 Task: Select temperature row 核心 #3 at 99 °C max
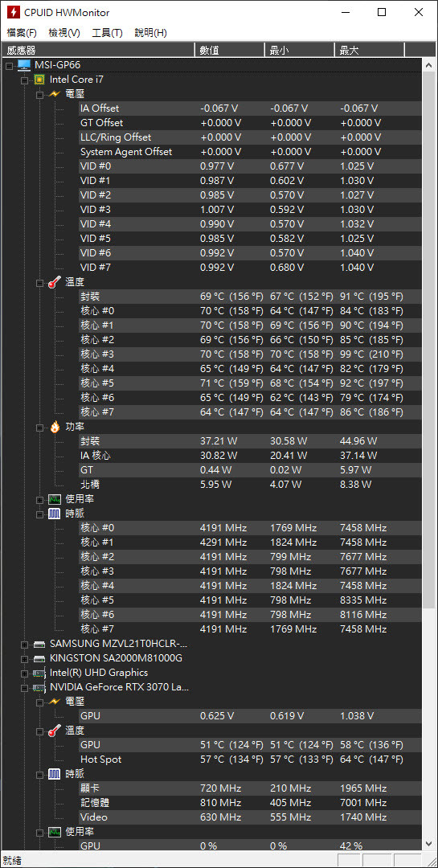tap(250, 354)
